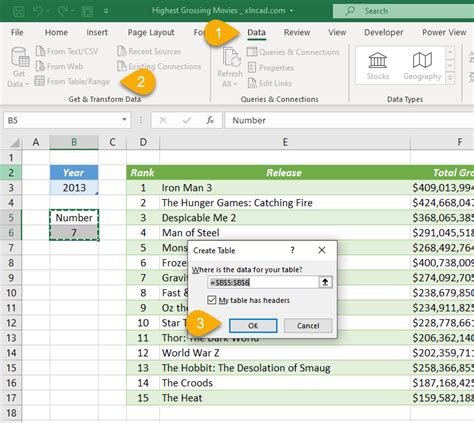Image resolution: width=474 pixels, height=423 pixels.
Task: Click cell with year 2013
Action: pos(74,188)
